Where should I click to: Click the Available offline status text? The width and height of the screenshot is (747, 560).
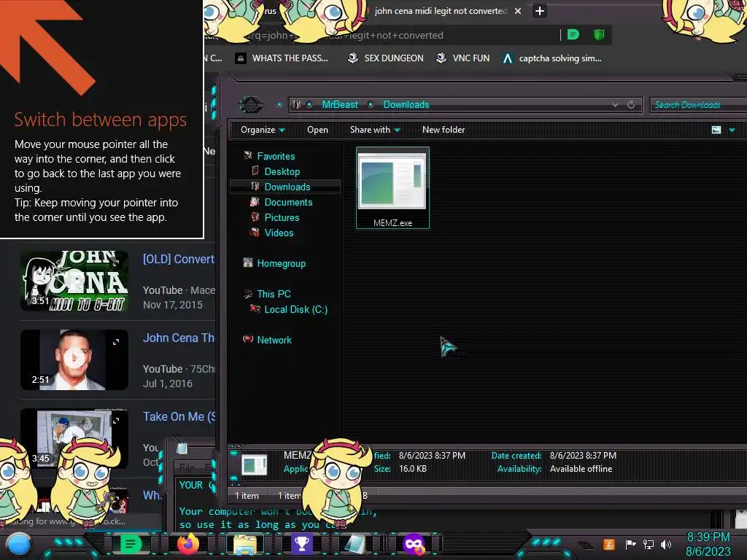(581, 469)
